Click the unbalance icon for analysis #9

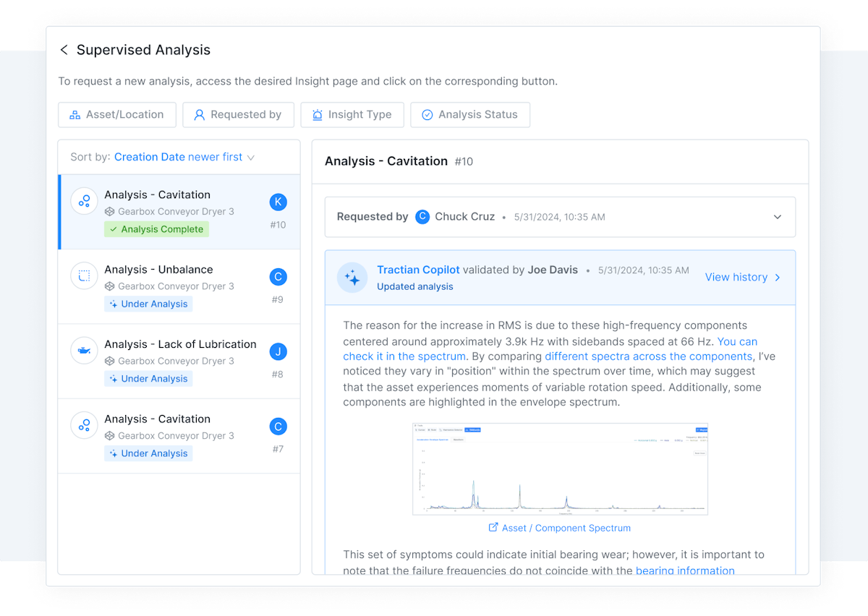click(84, 276)
